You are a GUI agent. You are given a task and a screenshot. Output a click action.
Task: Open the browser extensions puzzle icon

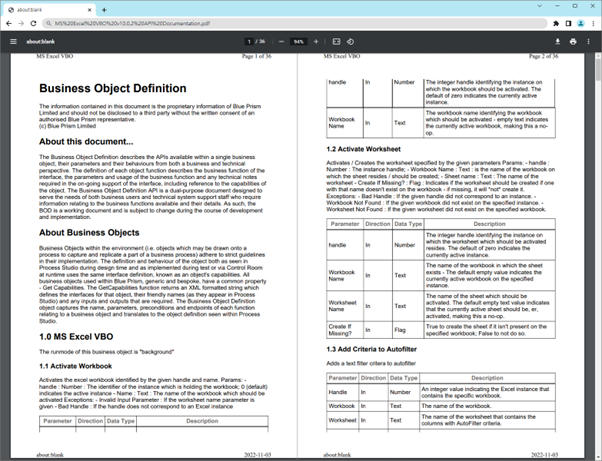[556, 23]
